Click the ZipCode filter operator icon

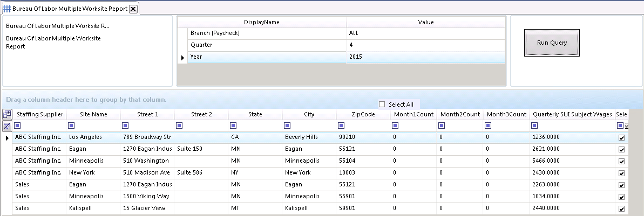(342, 126)
